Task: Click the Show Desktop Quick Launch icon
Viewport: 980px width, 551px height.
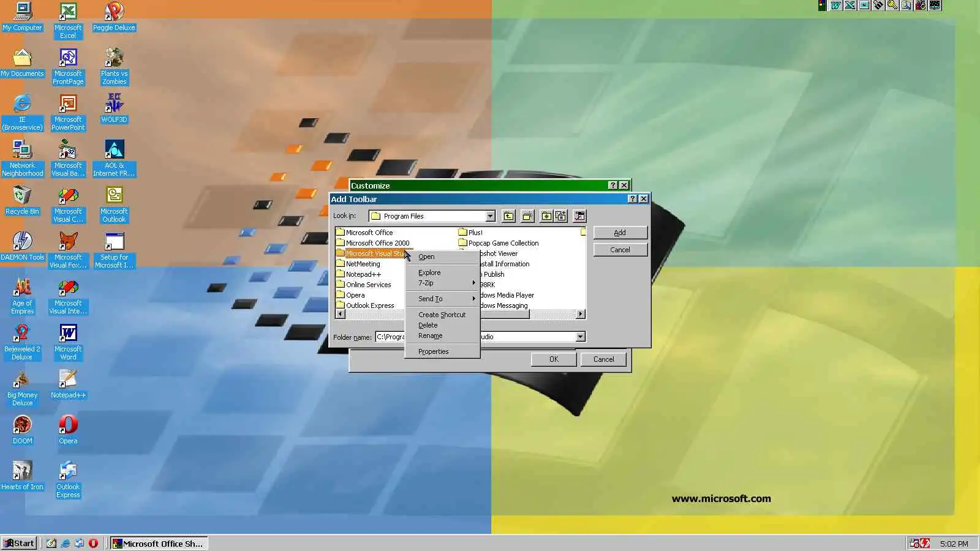Action: pos(51,543)
